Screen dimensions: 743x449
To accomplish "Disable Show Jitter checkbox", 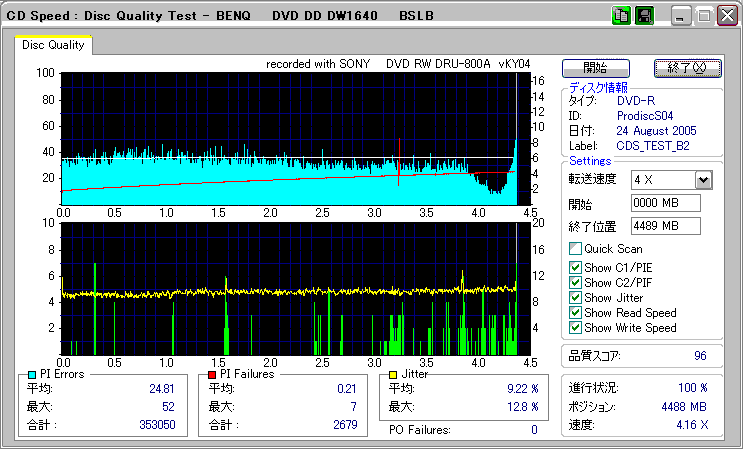I will pyautogui.click(x=574, y=298).
